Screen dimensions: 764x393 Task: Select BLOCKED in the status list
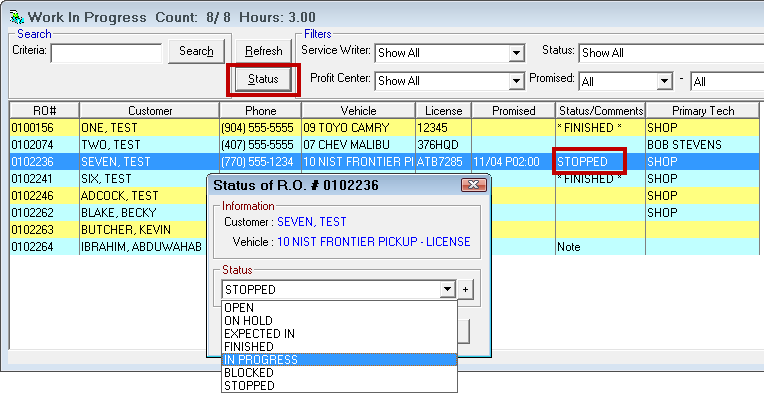pyautogui.click(x=340, y=373)
